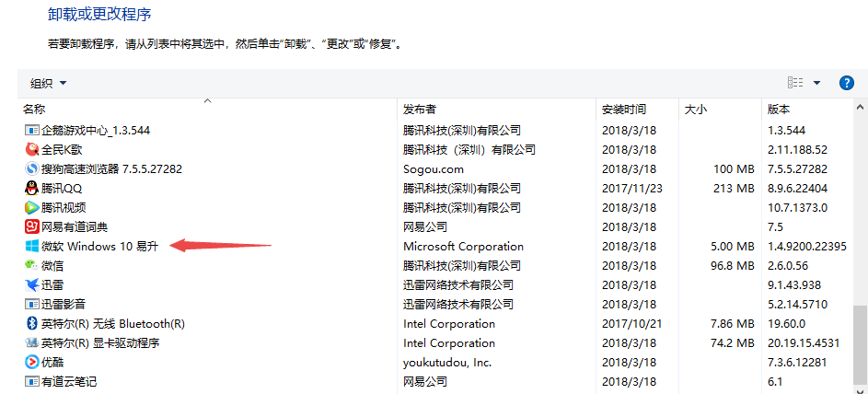868x394 pixels.
Task: Select the 优酷 app icon
Action: pos(32,363)
